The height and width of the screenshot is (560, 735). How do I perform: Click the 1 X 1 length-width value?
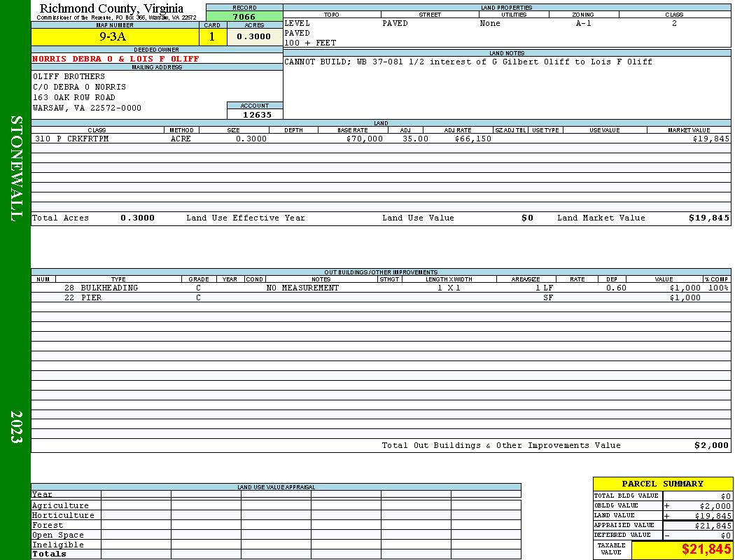point(449,288)
